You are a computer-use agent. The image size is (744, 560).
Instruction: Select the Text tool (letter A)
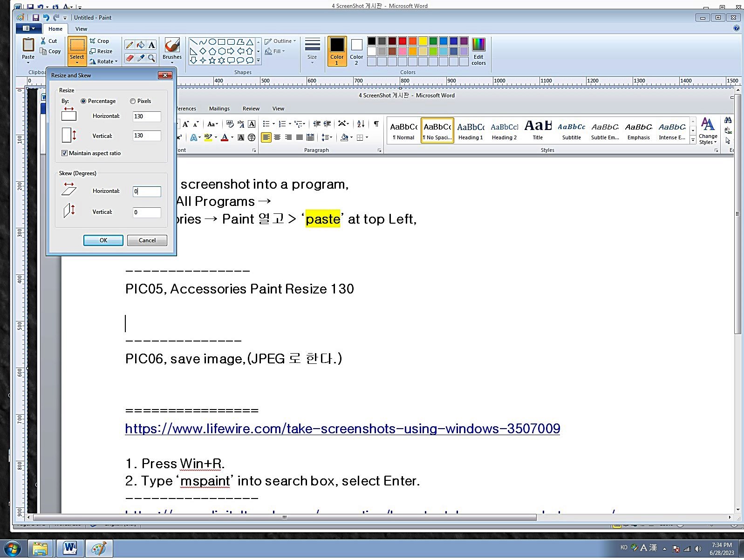[x=151, y=45]
